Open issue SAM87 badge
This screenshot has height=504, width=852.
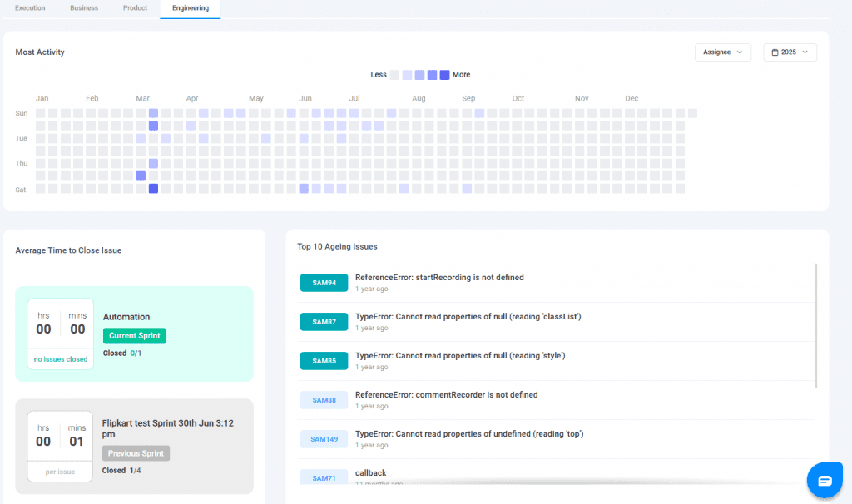324,322
